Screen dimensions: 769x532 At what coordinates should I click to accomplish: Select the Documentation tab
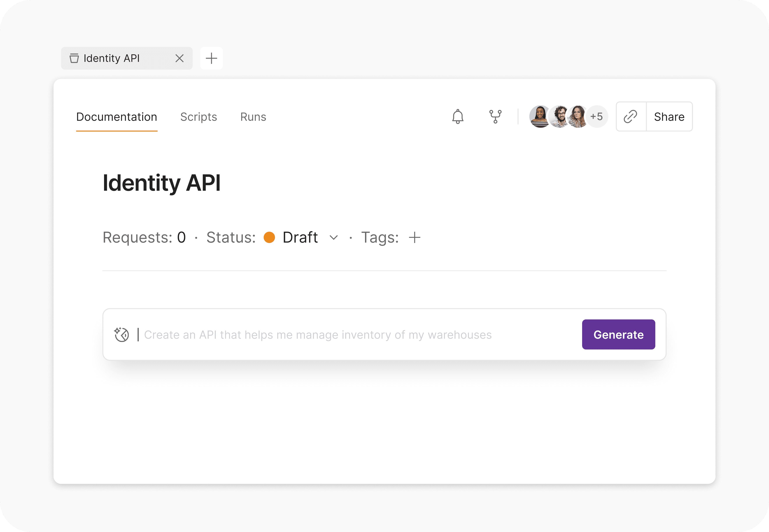point(116,117)
